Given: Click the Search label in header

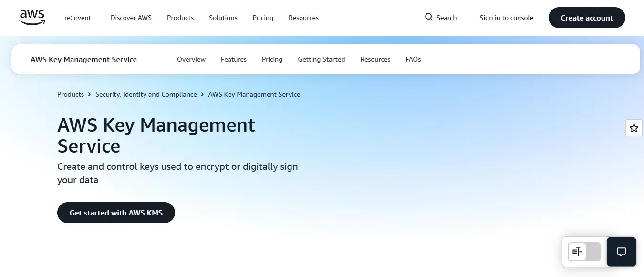Looking at the screenshot, I should point(447,18).
